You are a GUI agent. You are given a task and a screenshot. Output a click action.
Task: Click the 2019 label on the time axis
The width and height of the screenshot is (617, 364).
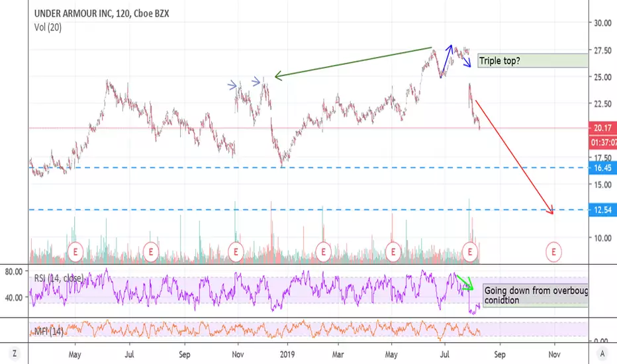point(287,355)
